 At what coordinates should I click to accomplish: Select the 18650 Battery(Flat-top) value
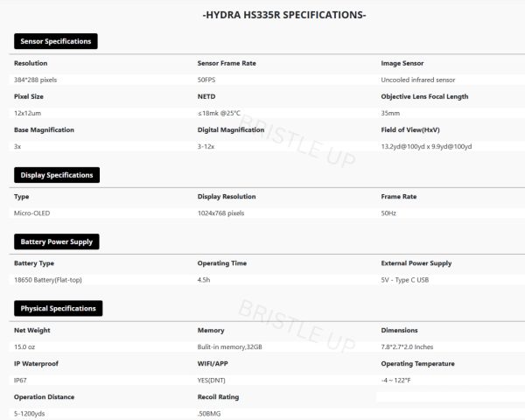[x=47, y=279]
